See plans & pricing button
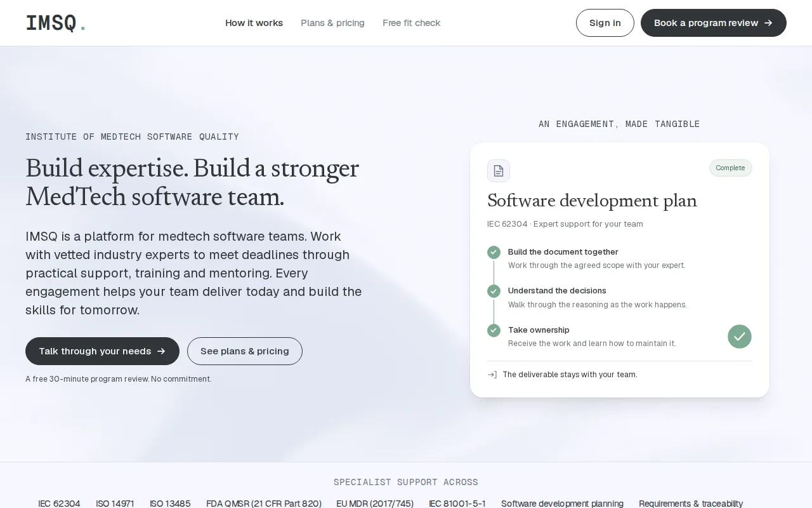The image size is (812, 508). pyautogui.click(x=245, y=351)
